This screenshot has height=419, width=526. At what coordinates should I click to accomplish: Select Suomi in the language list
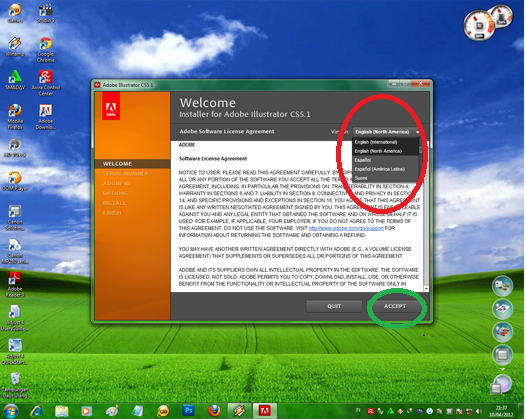(x=386, y=178)
